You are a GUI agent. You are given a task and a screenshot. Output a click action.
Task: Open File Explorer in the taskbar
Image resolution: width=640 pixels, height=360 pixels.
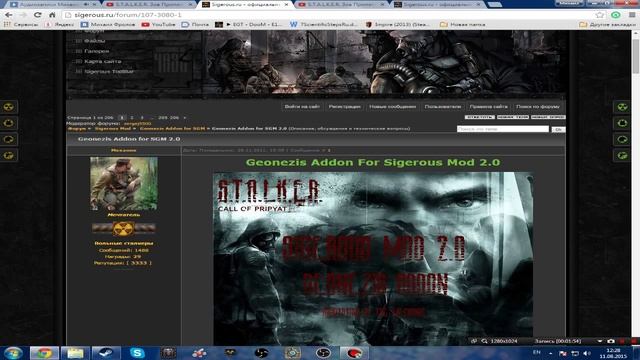(x=75, y=353)
